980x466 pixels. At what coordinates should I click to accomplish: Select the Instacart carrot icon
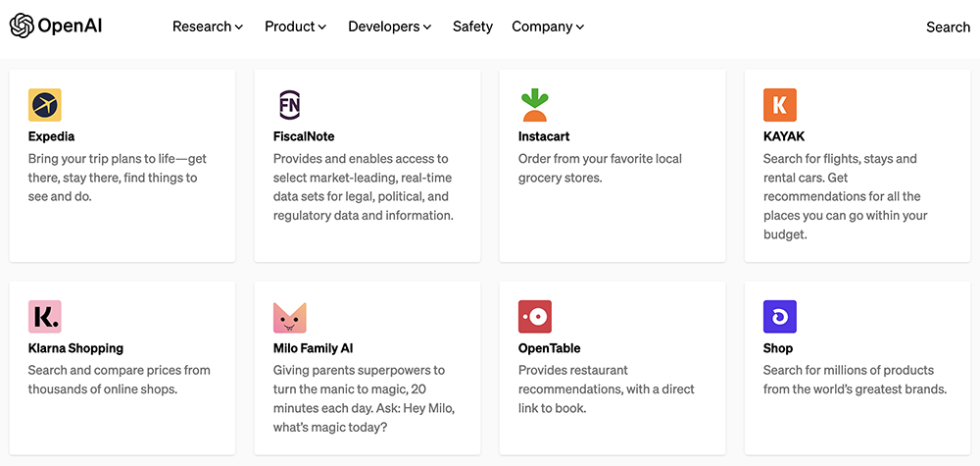click(534, 105)
